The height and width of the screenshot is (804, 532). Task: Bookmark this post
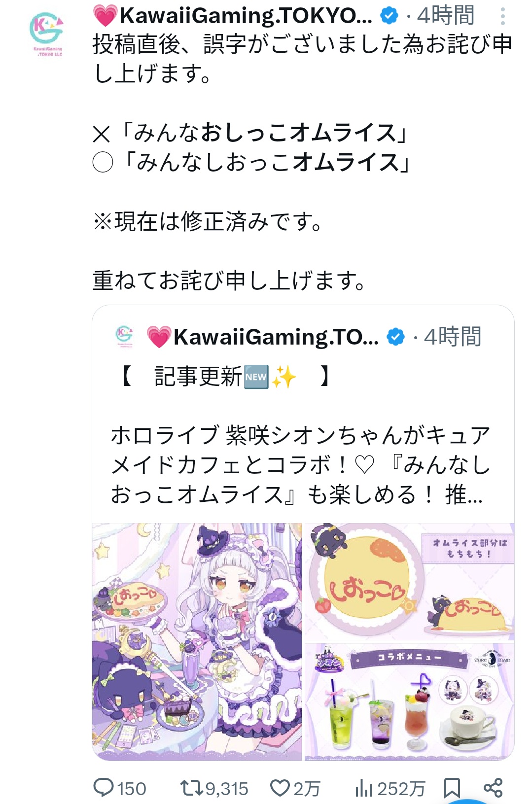click(452, 788)
